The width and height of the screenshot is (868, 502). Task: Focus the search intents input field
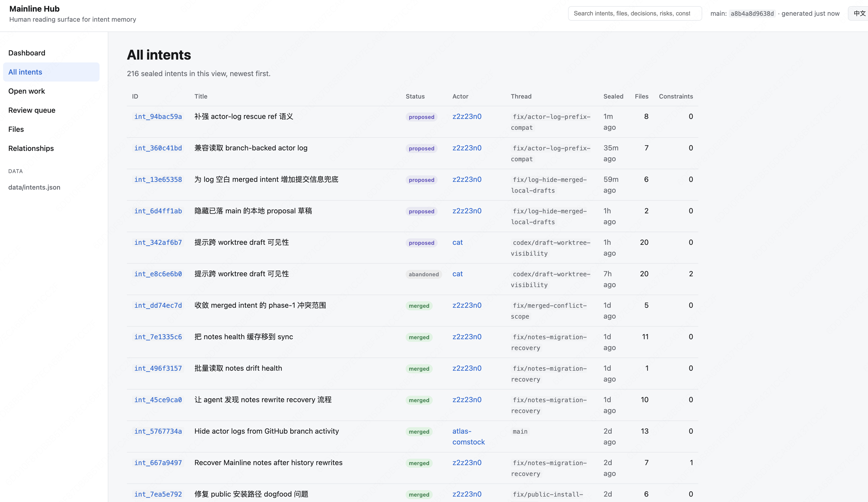[x=635, y=13]
